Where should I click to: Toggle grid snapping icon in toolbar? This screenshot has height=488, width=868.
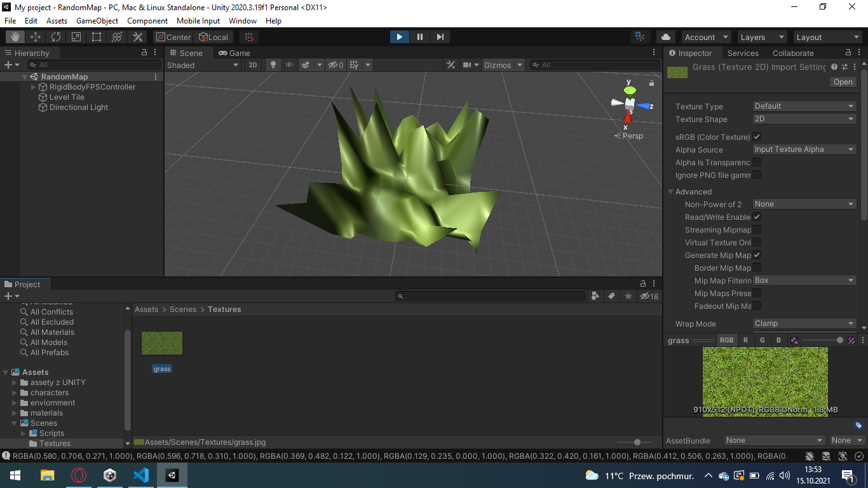click(250, 37)
